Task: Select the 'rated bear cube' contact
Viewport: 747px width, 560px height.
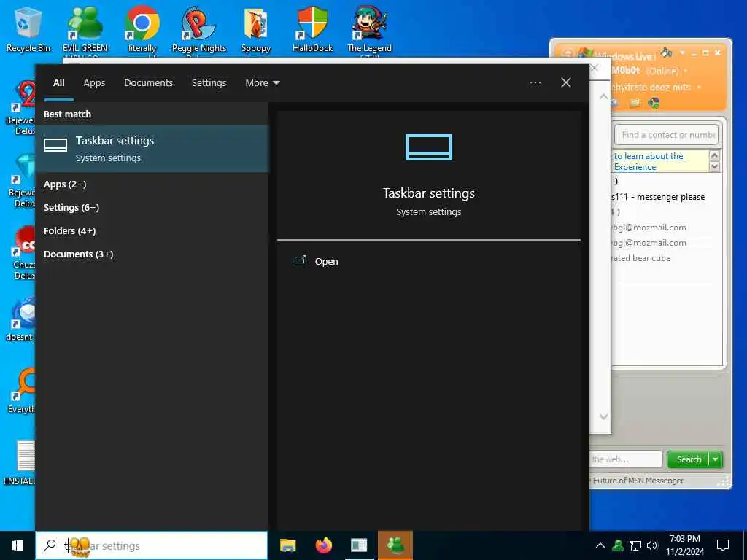Action: coord(641,257)
